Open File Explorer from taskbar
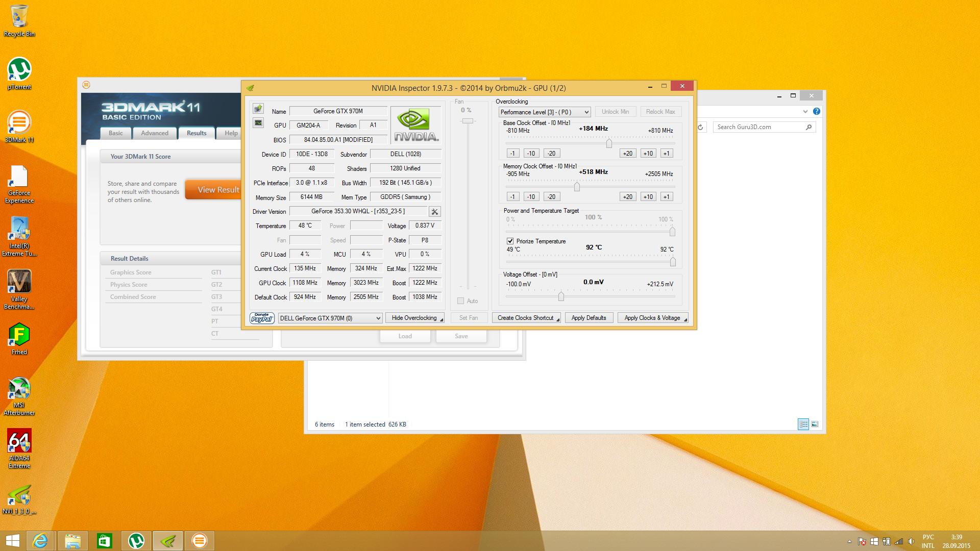The image size is (980, 551). 72,541
